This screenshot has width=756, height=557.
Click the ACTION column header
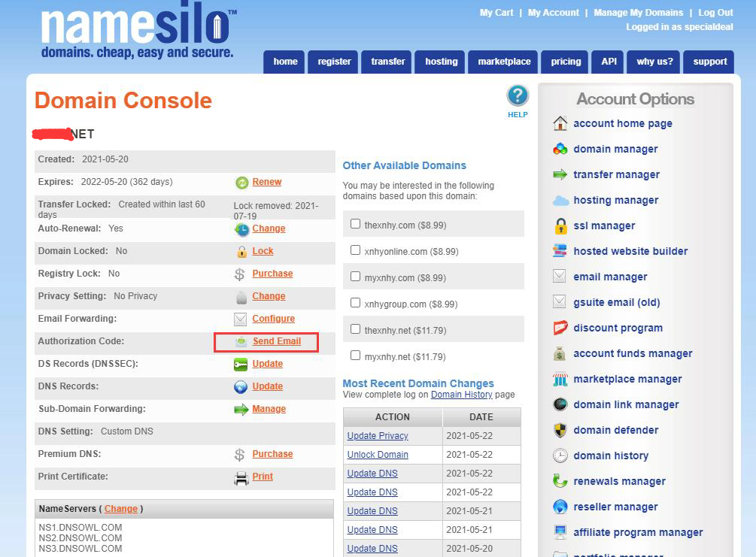pos(393,417)
